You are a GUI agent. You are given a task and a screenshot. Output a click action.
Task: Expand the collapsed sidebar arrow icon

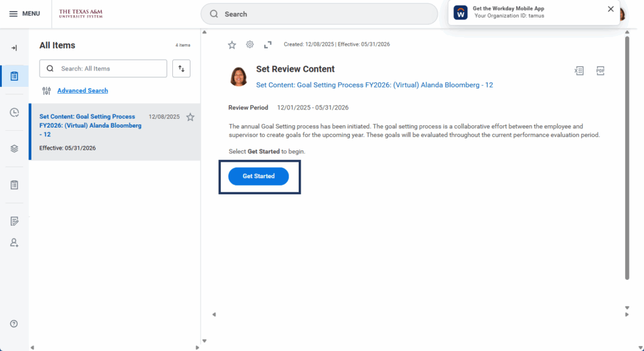point(14,48)
